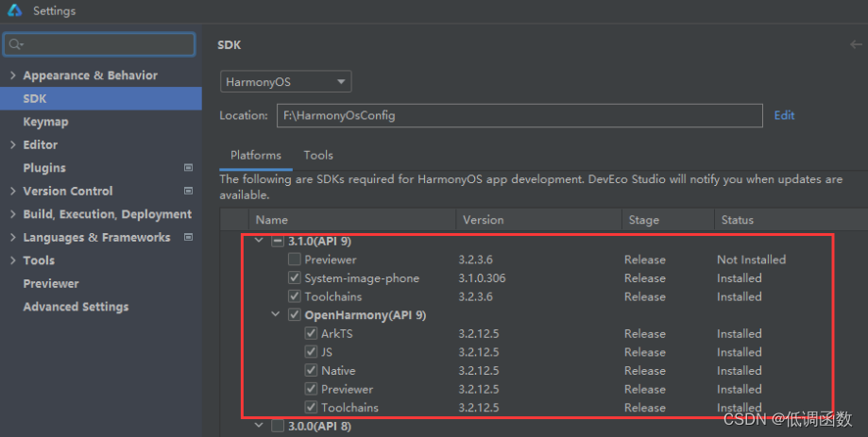Viewport: 868px width, 437px height.
Task: Open the HarmonyOS SDK type dropdown
Action: [285, 82]
